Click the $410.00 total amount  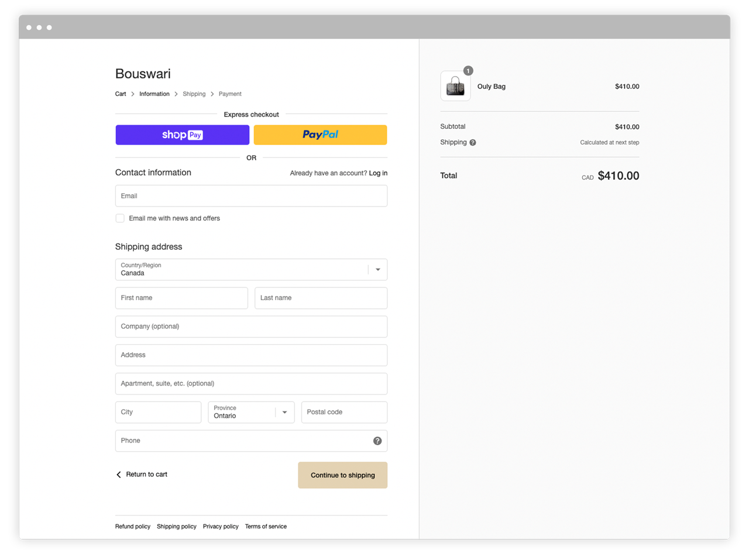click(619, 176)
